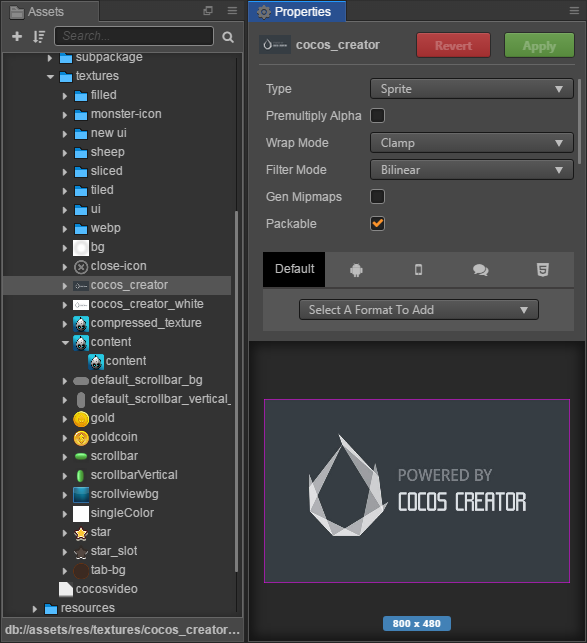Image resolution: width=587 pixels, height=643 pixels.
Task: Click the tab-bg asset icon
Action: tap(81, 571)
